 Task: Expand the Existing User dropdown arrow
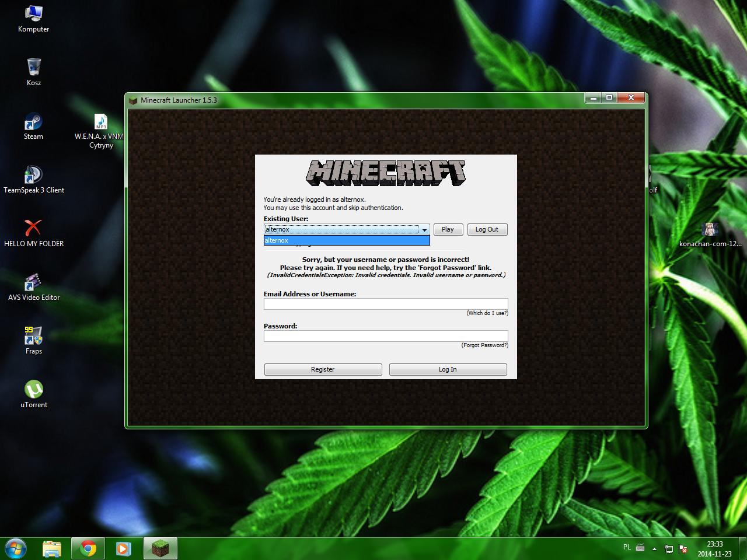[x=424, y=230]
